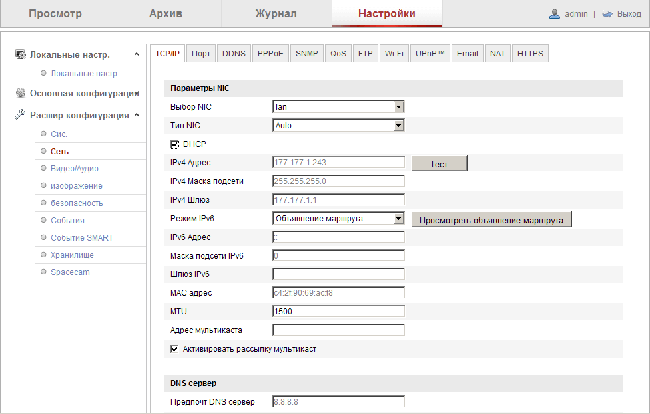Open the Email tab
650x414 pixels.
coord(467,53)
